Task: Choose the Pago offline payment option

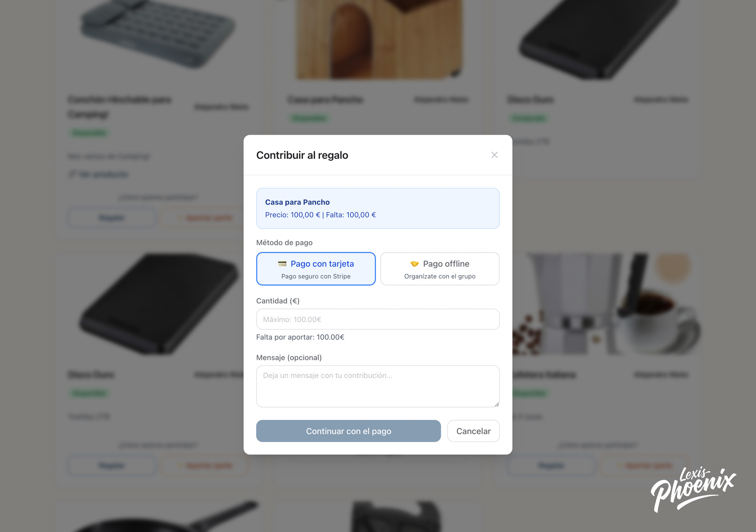Action: click(440, 269)
